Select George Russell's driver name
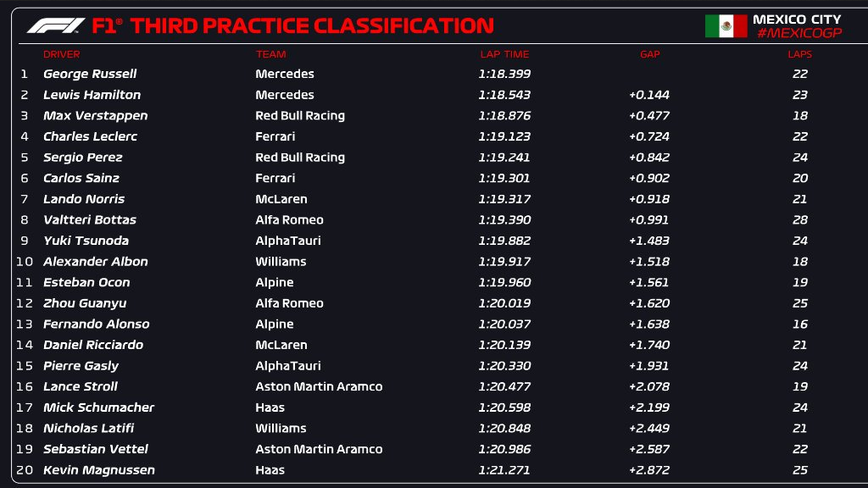Viewport: 868px width, 488px height. point(90,75)
